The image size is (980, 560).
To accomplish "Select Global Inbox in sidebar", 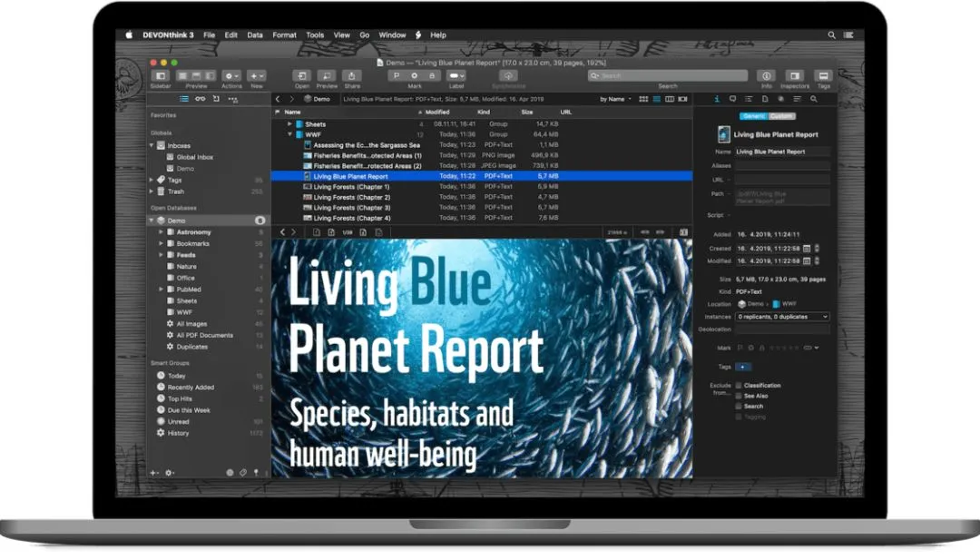I will click(194, 157).
